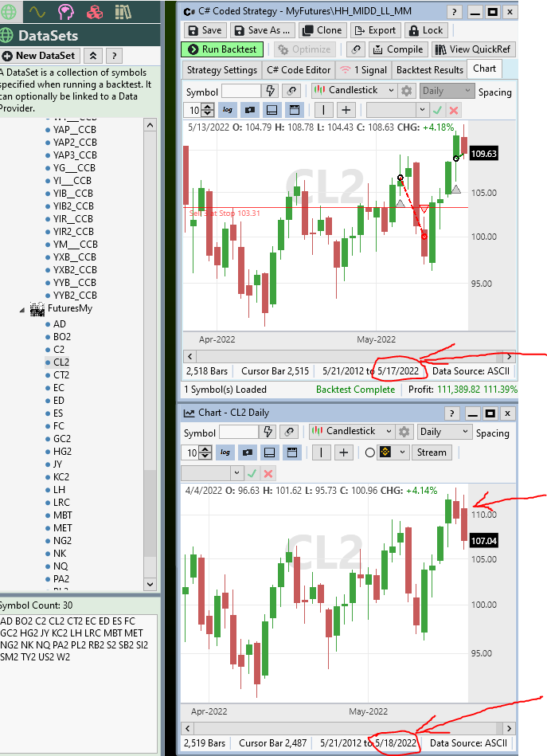This screenshot has width=547, height=756.
Task: Click the Save As button
Action: [x=262, y=30]
